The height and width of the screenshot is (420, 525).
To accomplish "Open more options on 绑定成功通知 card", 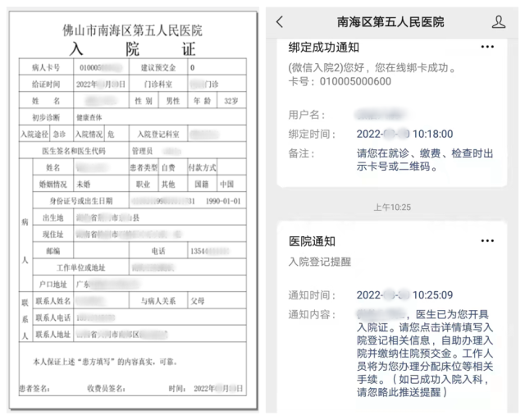I will coord(487,47).
